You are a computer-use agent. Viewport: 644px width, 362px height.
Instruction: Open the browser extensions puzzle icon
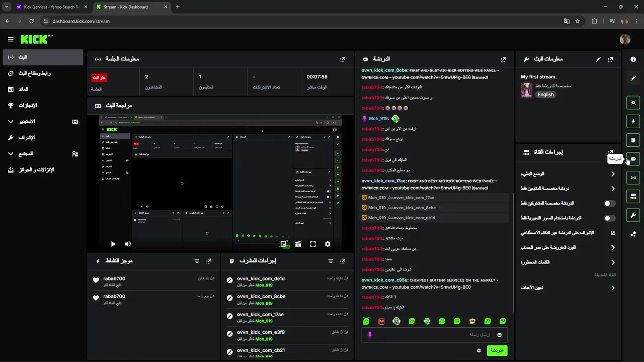[x=595, y=21]
